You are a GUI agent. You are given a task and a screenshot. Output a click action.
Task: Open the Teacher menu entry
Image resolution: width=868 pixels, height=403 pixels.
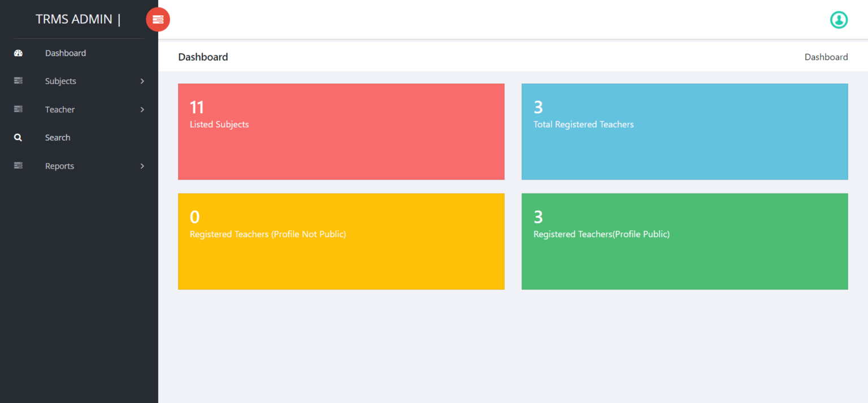pyautogui.click(x=60, y=109)
